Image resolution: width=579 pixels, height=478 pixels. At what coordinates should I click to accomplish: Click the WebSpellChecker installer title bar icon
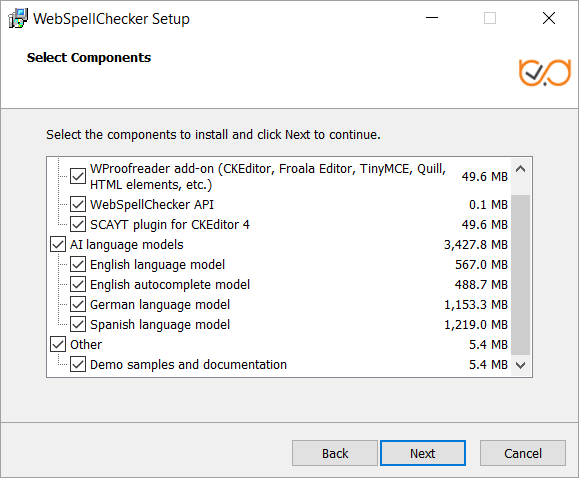coord(18,18)
